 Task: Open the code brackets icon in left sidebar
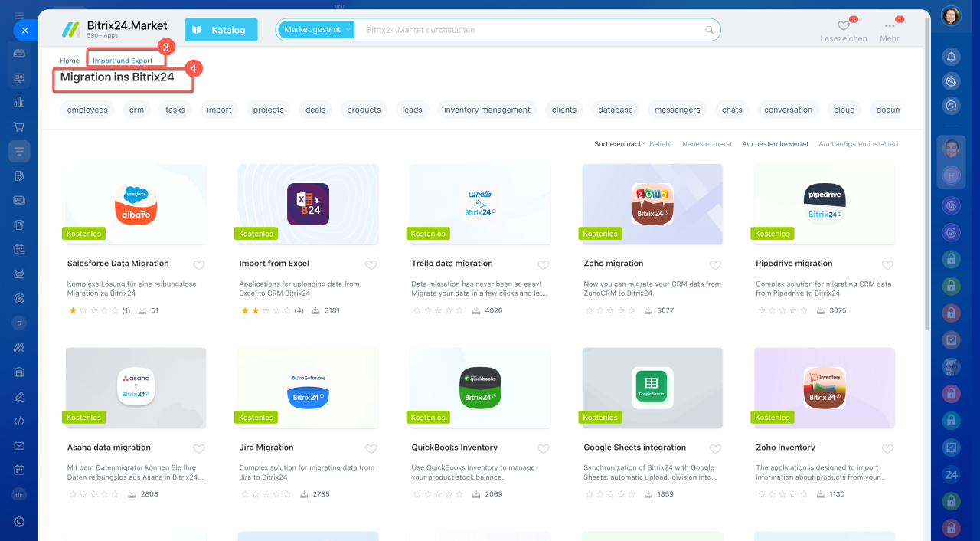(19, 421)
